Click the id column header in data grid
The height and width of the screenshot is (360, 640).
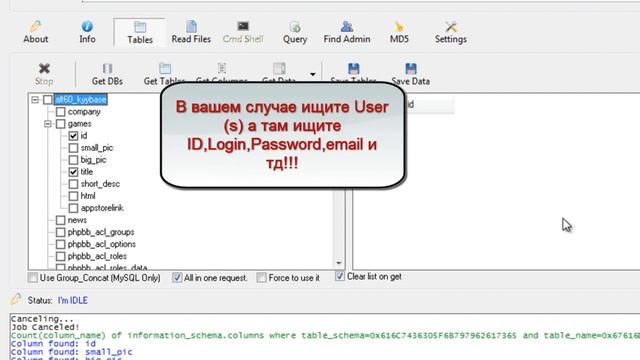pyautogui.click(x=429, y=104)
